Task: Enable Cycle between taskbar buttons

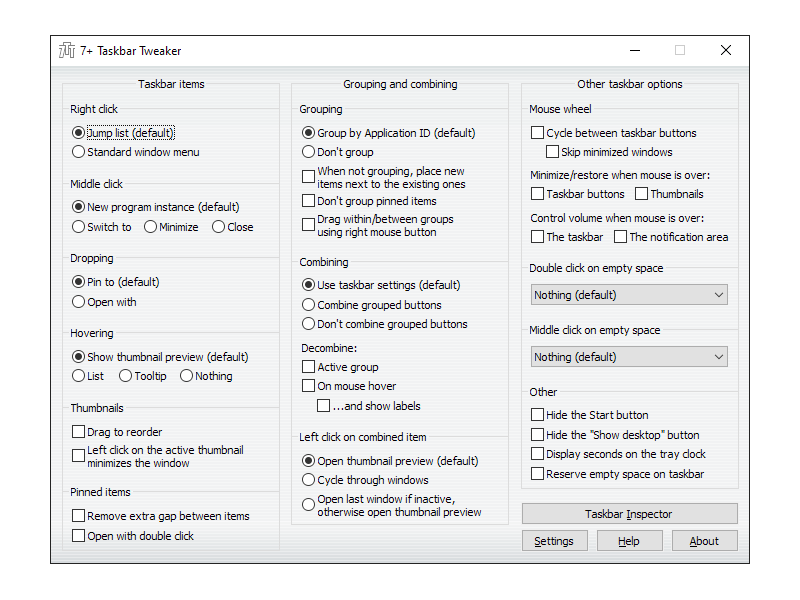Action: click(x=538, y=133)
